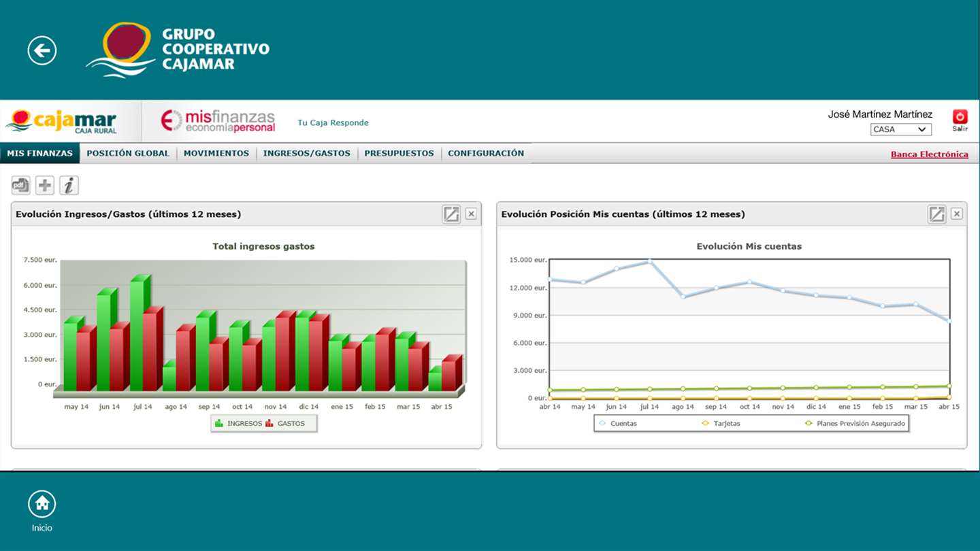This screenshot has height=551, width=980.
Task: Toggle the Cuentas series in the legend
Action: 617,424
